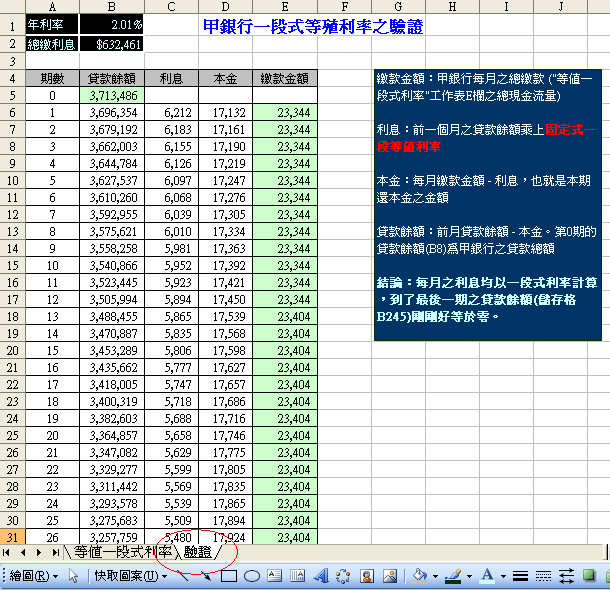Click the Select Objects pointer tool
610x590 pixels.
tap(73, 576)
